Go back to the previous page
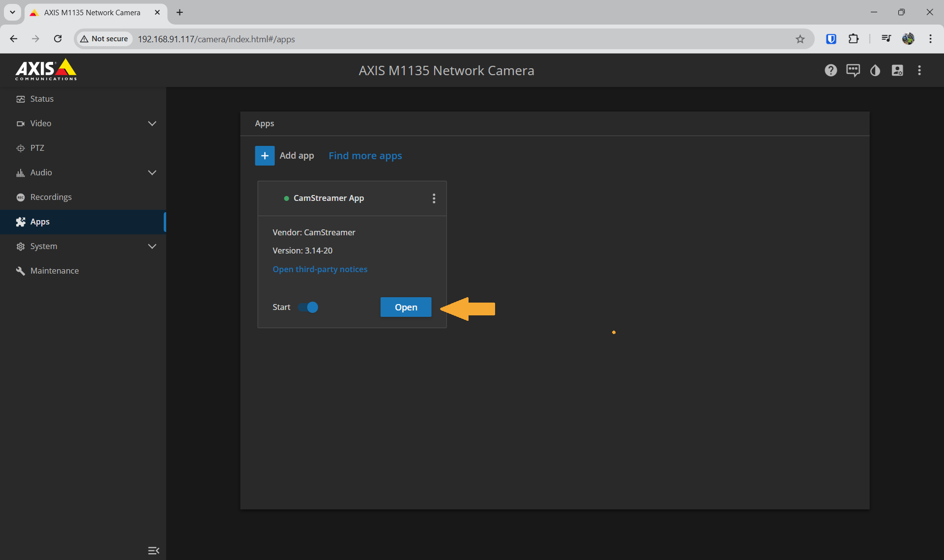Viewport: 944px width, 560px height. (x=14, y=39)
